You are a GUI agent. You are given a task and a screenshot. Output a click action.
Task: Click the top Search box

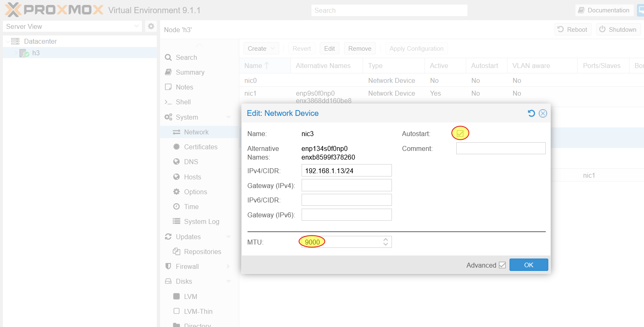(389, 10)
